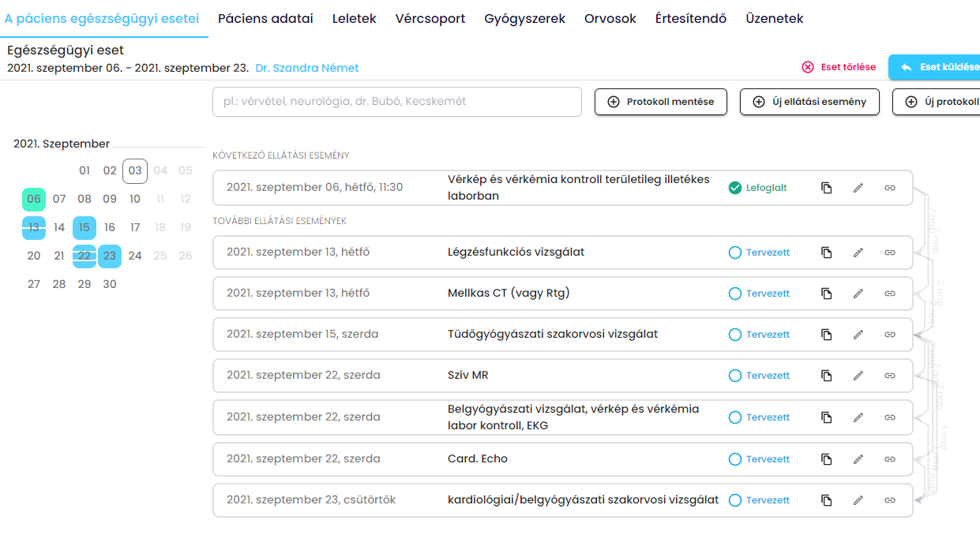Click the vérvétel search input field
980x550 pixels.
point(396,101)
